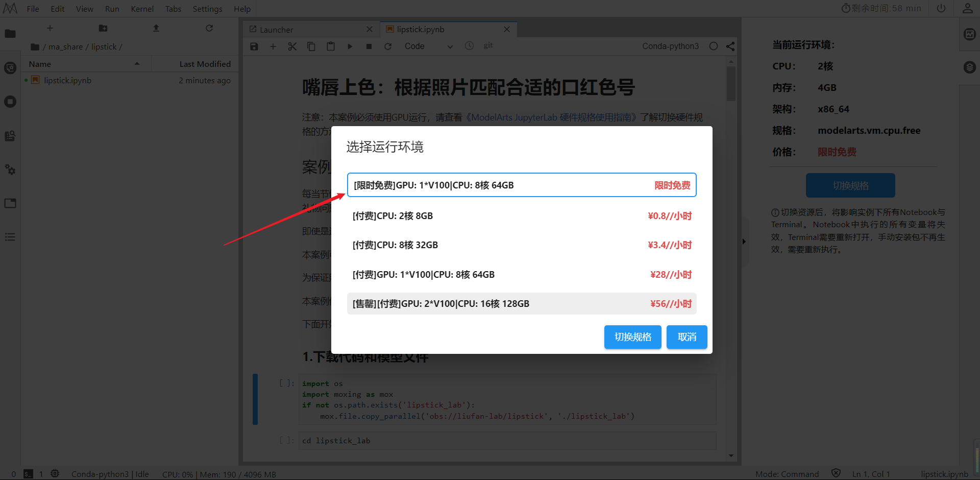This screenshot has width=980, height=480.
Task: Click the git toolbar item
Action: 488,45
